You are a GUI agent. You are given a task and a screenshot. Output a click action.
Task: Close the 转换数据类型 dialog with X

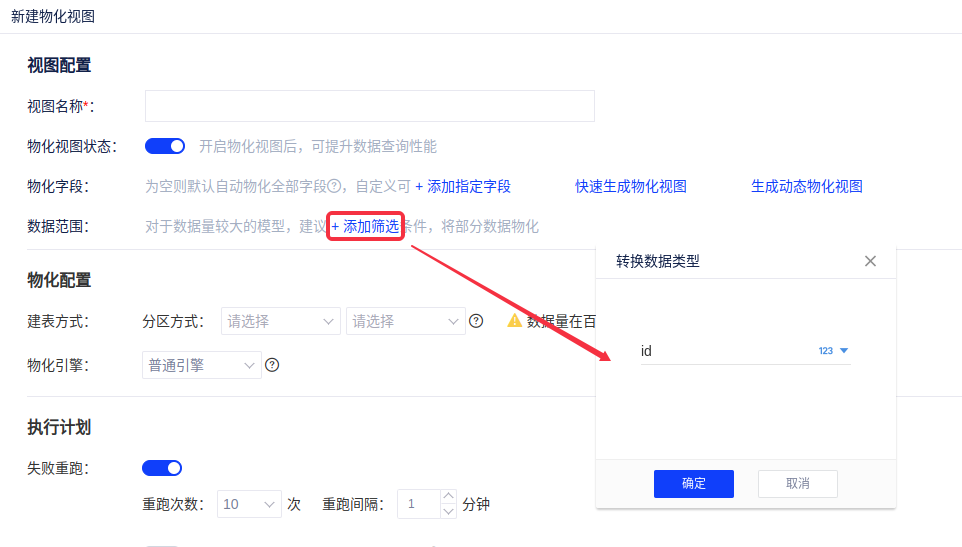point(870,261)
